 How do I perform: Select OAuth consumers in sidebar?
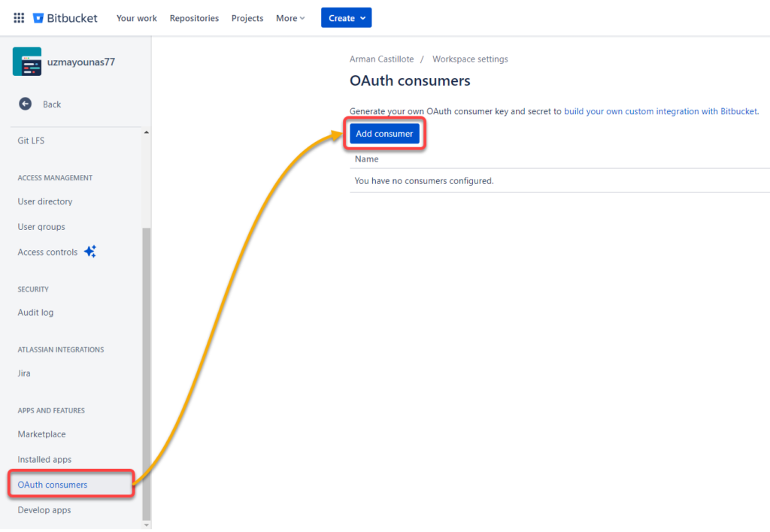53,485
